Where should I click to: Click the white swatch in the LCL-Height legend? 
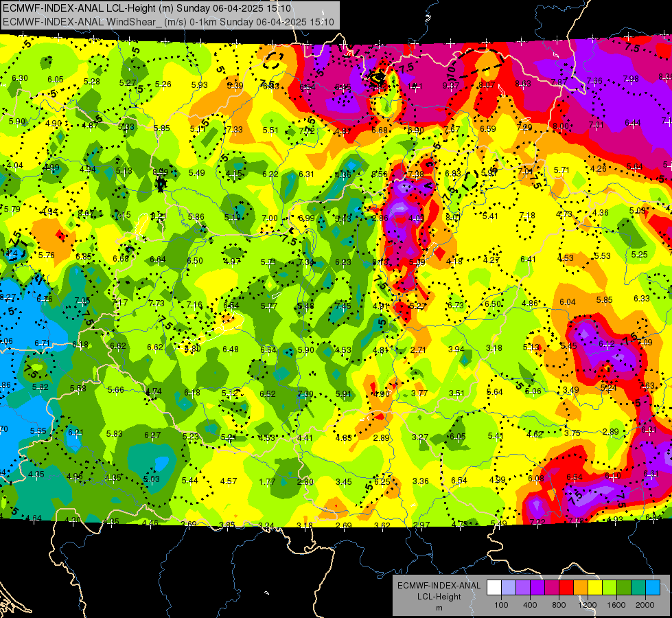click(494, 588)
